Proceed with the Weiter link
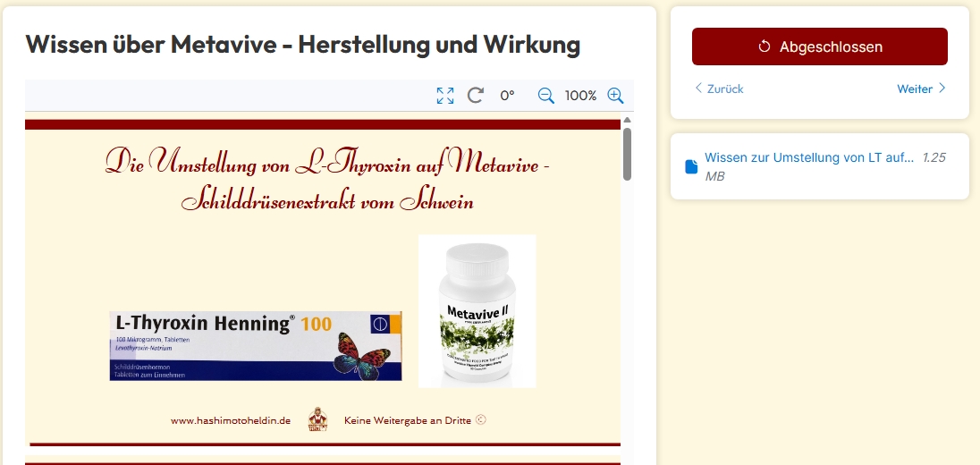This screenshot has width=980, height=465. (x=921, y=89)
